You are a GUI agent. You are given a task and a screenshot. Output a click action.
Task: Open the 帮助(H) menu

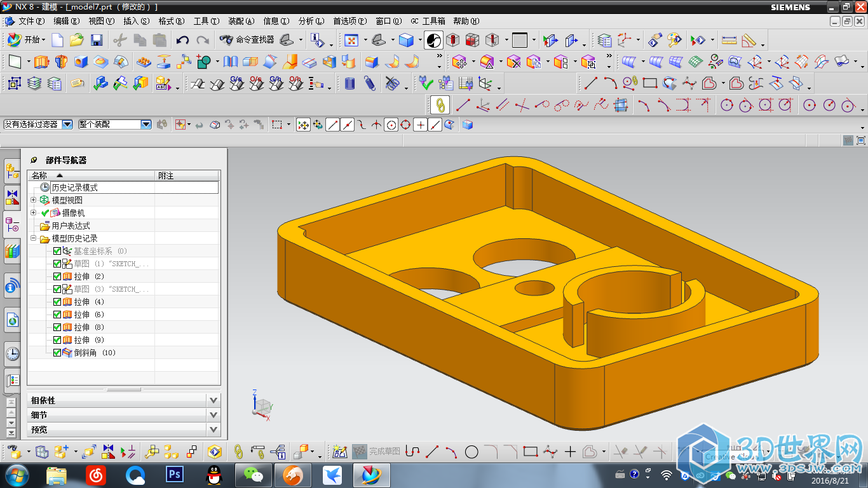466,21
